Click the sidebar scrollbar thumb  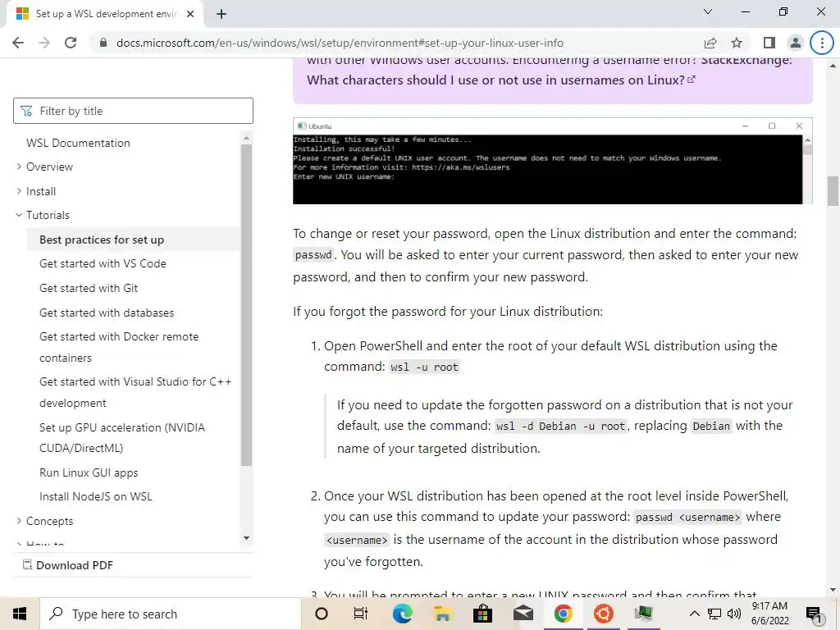246,304
